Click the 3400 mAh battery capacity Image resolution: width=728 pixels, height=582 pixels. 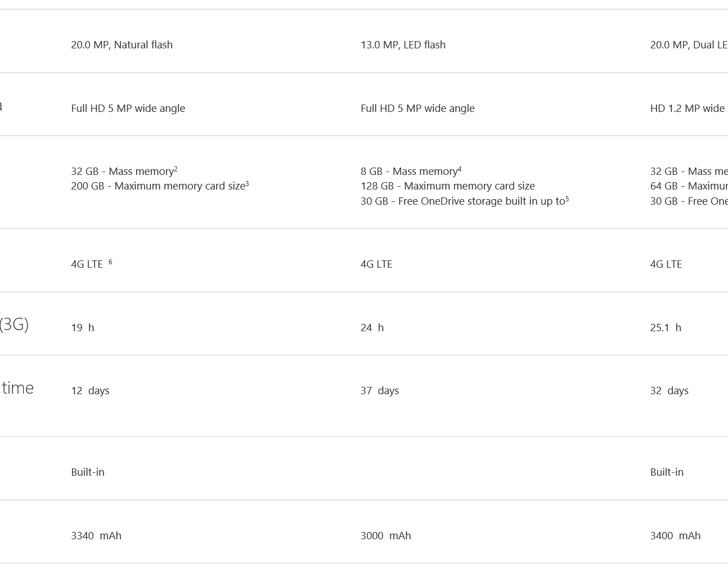(675, 535)
